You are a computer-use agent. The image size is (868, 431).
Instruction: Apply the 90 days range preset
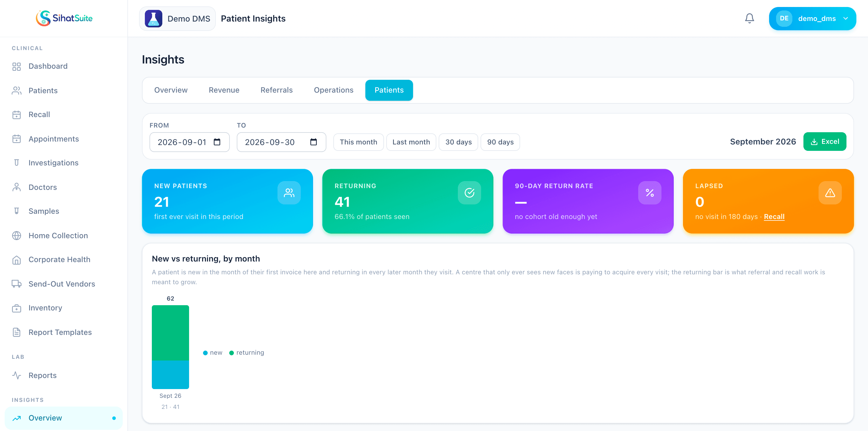pos(500,142)
